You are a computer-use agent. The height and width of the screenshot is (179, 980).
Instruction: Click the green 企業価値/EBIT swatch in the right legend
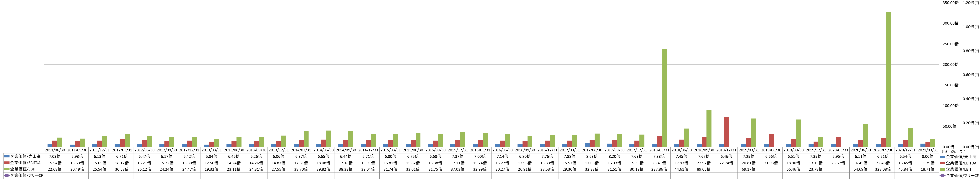[x=942, y=169]
